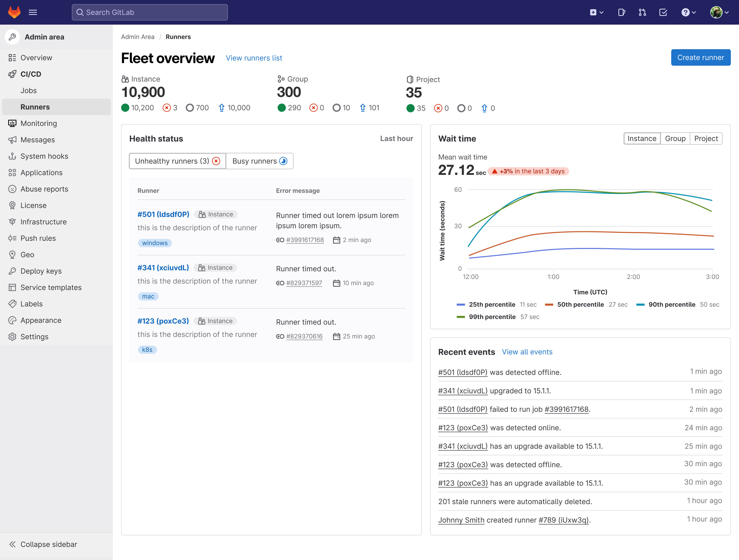Screen dimensions: 739x560
Task: Click the to-do list checkmark icon
Action: 663,12
